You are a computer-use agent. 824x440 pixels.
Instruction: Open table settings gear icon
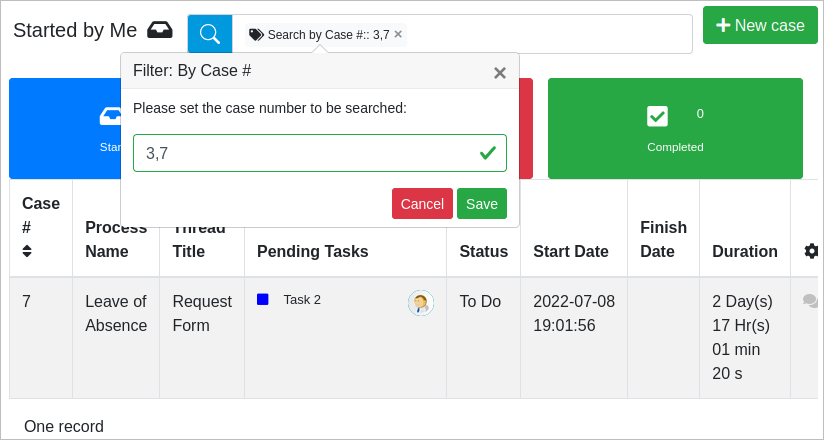coord(811,251)
